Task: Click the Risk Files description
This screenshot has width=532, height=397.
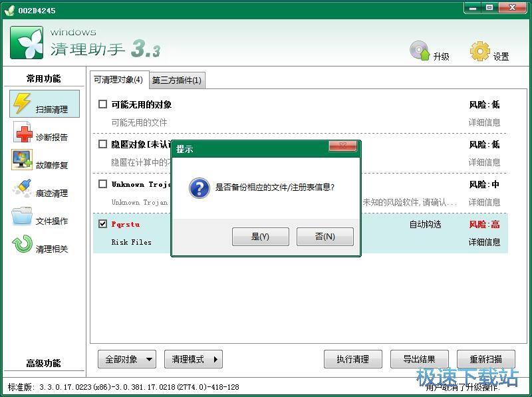Action: pyautogui.click(x=131, y=242)
